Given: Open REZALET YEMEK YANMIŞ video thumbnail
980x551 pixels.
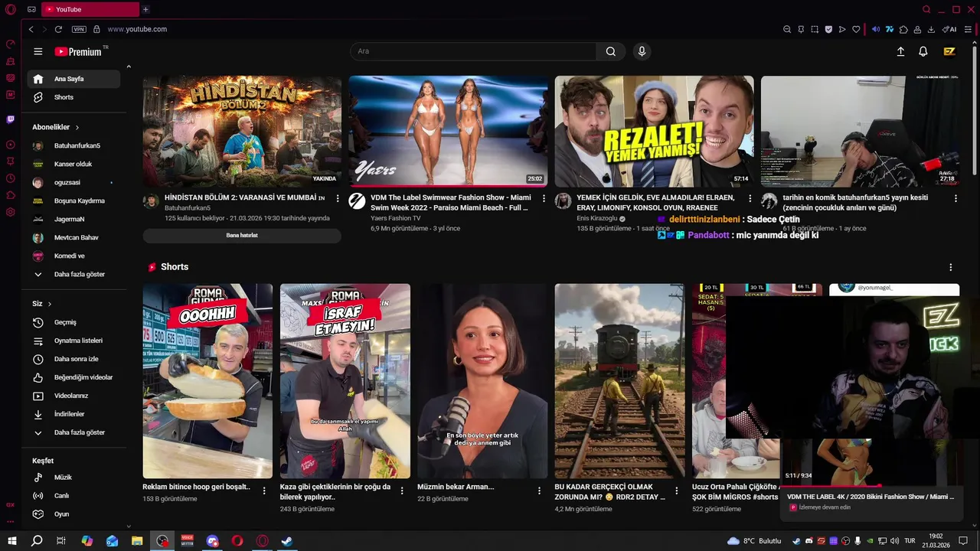Looking at the screenshot, I should point(654,132).
